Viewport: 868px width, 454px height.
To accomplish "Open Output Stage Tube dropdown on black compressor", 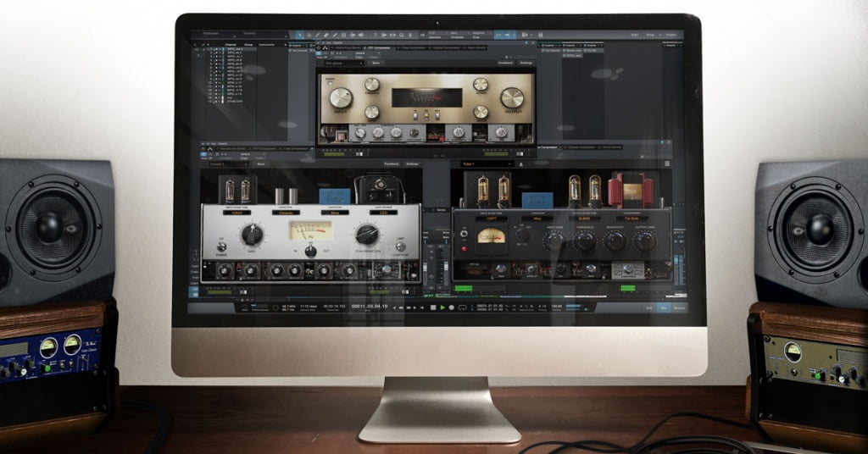I will [585, 219].
